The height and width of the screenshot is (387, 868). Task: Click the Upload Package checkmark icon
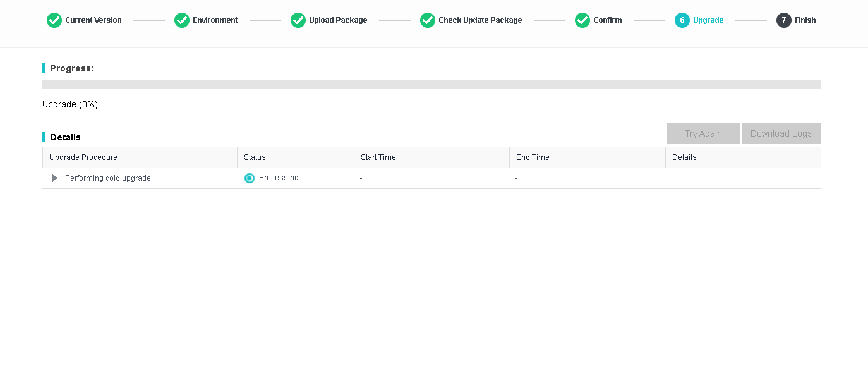298,20
